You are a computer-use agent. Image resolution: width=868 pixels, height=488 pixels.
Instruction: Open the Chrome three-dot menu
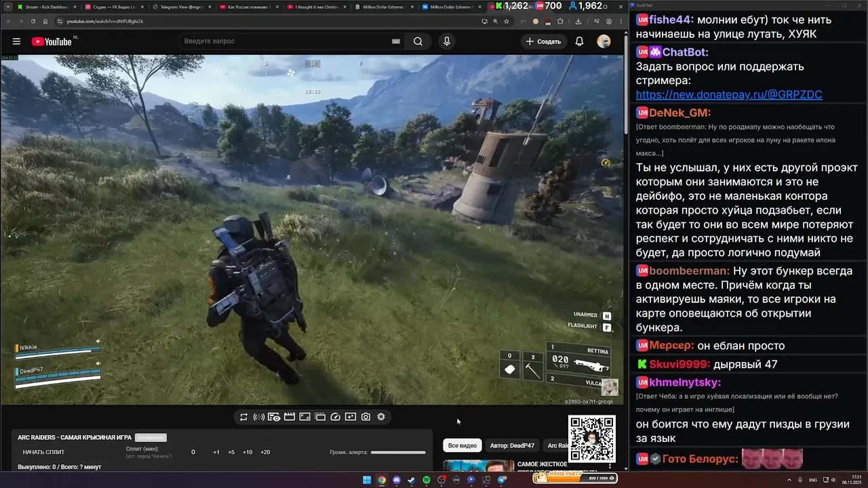pyautogui.click(x=621, y=21)
